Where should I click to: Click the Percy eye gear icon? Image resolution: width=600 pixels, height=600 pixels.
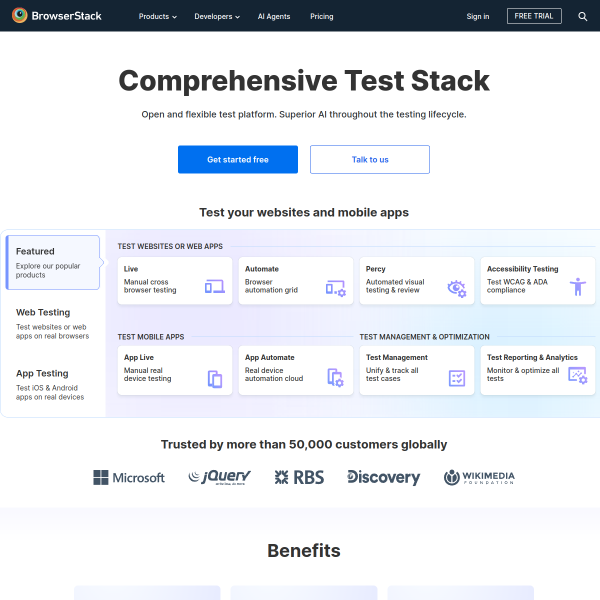click(x=457, y=288)
